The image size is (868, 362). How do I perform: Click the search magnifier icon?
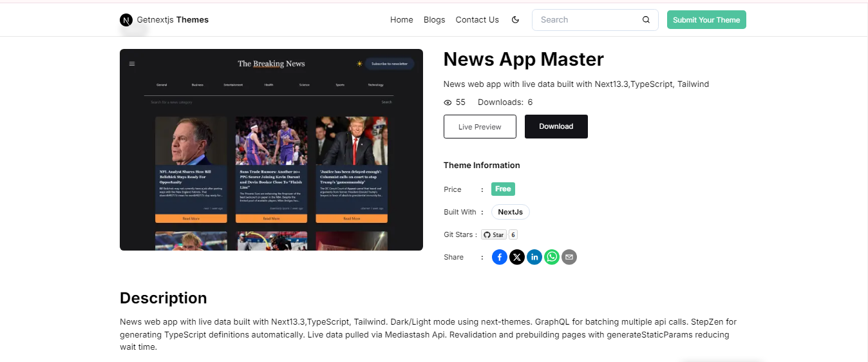[646, 20]
